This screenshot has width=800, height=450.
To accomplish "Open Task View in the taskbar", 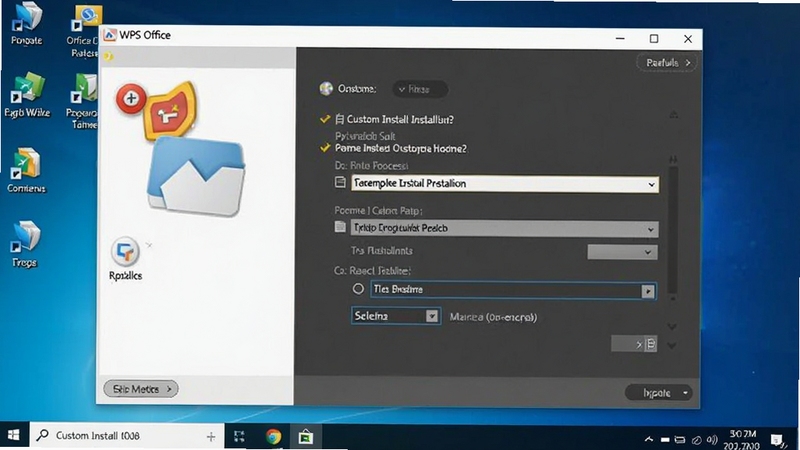I will tap(239, 436).
